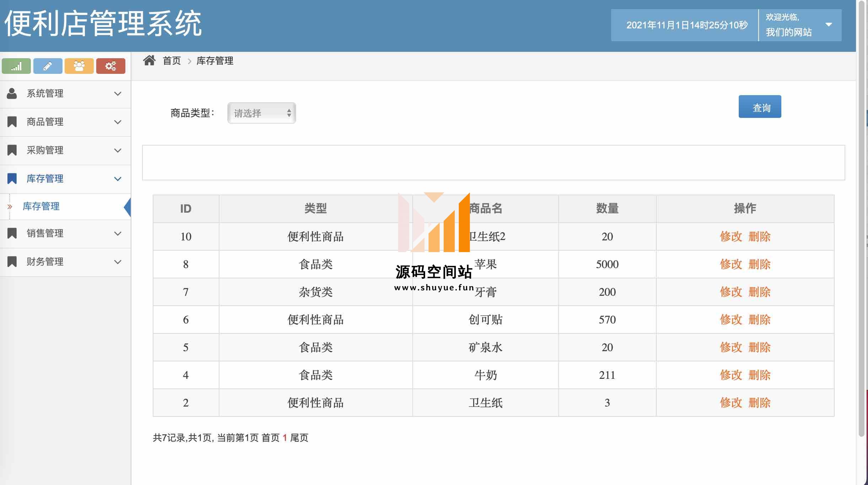Viewport: 868px width, 485px height.
Task: Click the bookmark icon beside 商品管理
Action: click(x=12, y=122)
